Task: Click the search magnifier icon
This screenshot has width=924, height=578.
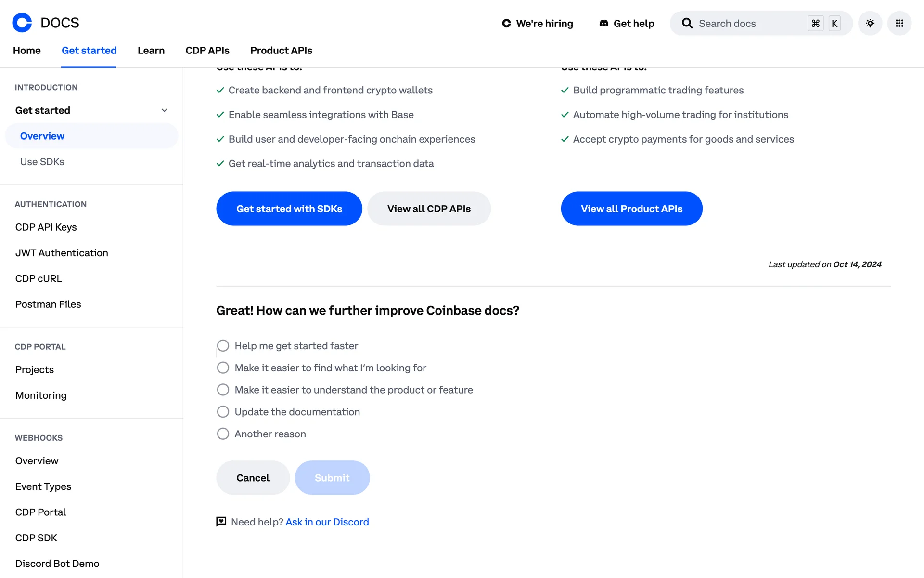Action: click(687, 23)
